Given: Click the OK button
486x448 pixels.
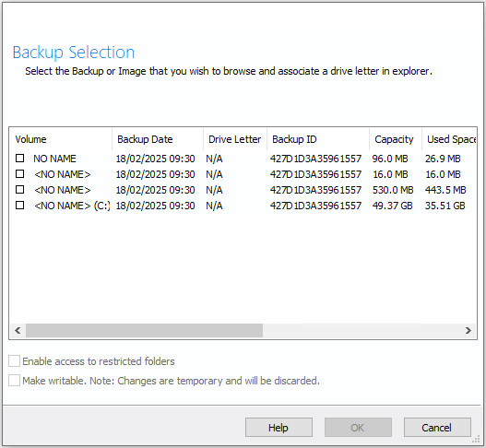Looking at the screenshot, I should pos(358,428).
